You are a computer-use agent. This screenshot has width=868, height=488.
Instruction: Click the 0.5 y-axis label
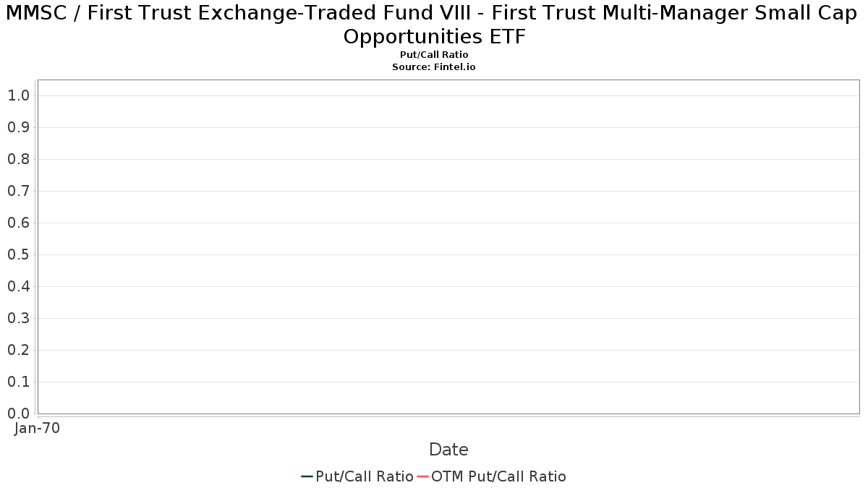[18, 254]
